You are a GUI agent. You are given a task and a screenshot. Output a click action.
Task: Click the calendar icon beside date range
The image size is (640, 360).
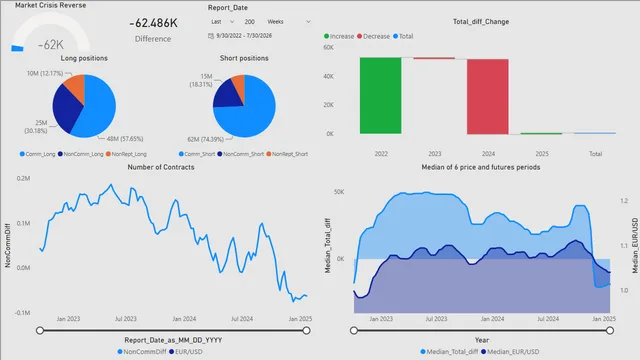211,36
